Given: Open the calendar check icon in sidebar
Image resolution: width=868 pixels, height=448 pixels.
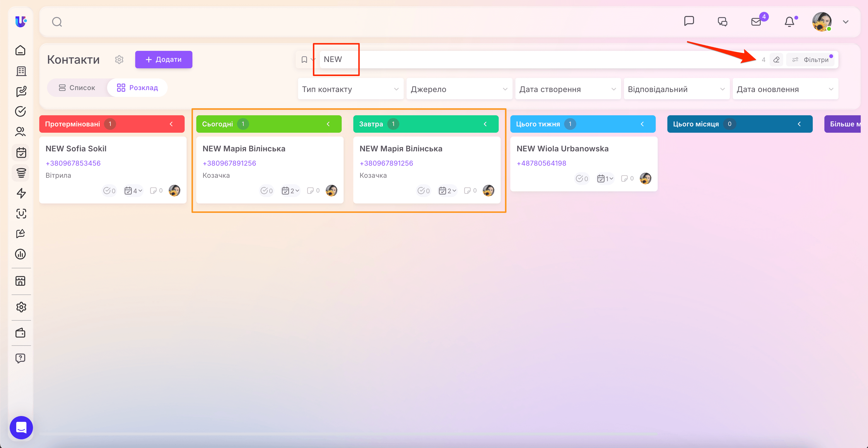Looking at the screenshot, I should [x=21, y=153].
